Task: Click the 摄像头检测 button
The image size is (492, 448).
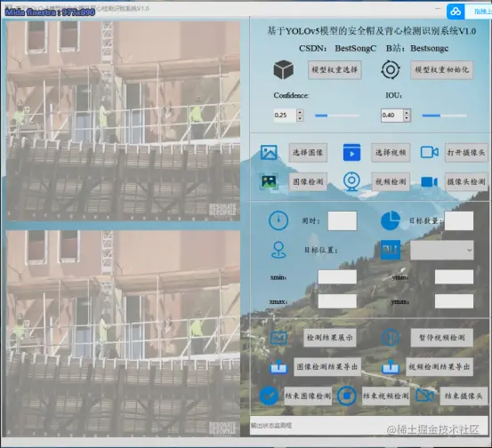Action: click(466, 181)
